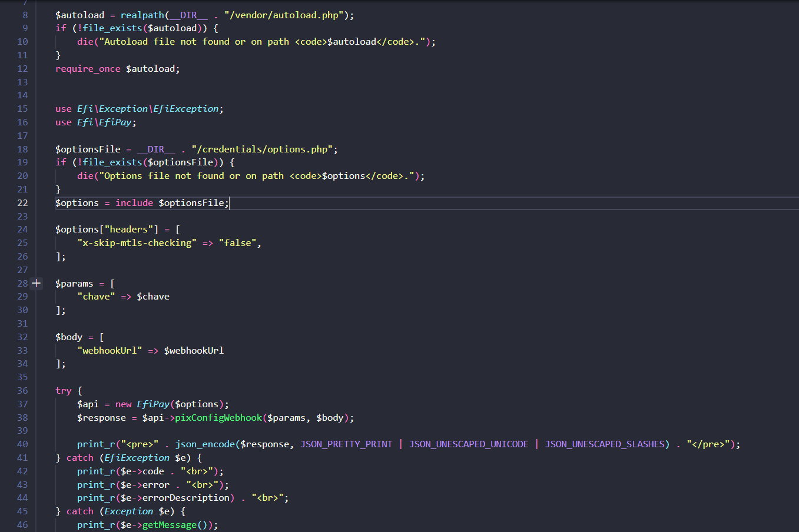This screenshot has width=799, height=532.
Task: Click line number 31 in the gutter
Action: coord(22,324)
